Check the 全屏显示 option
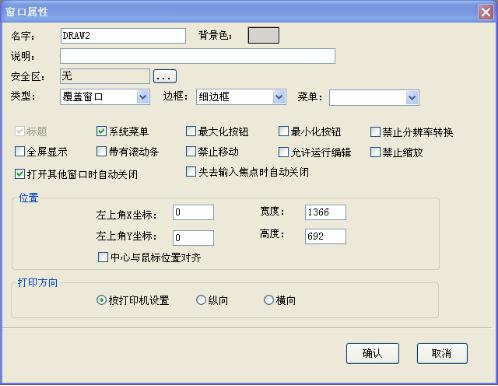498x386 pixels. click(x=20, y=152)
